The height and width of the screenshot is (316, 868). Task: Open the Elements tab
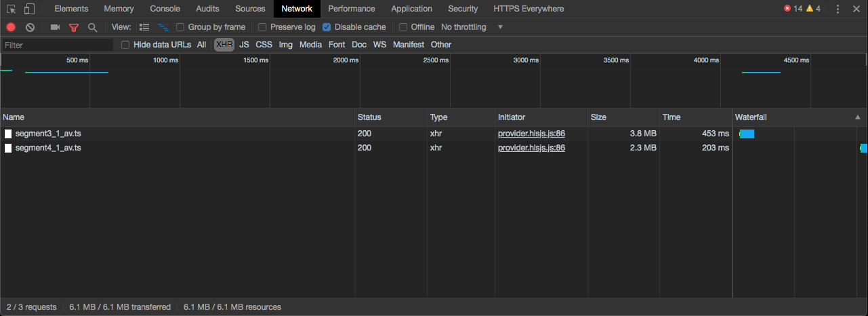[71, 9]
